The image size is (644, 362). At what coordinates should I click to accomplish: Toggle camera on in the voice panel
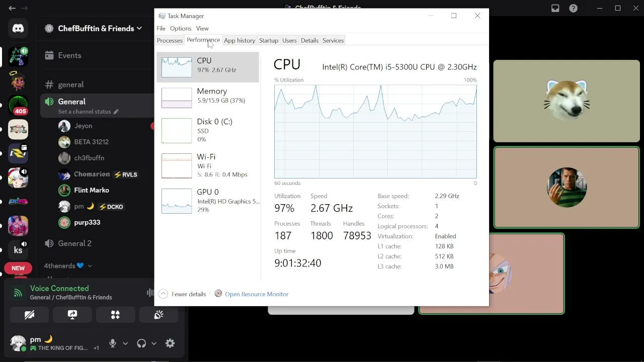coord(29,315)
